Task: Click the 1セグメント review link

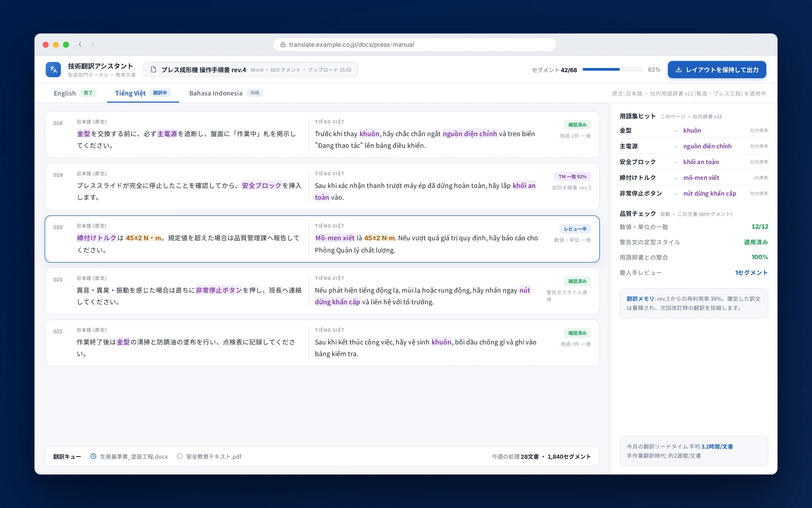Action: tap(752, 273)
